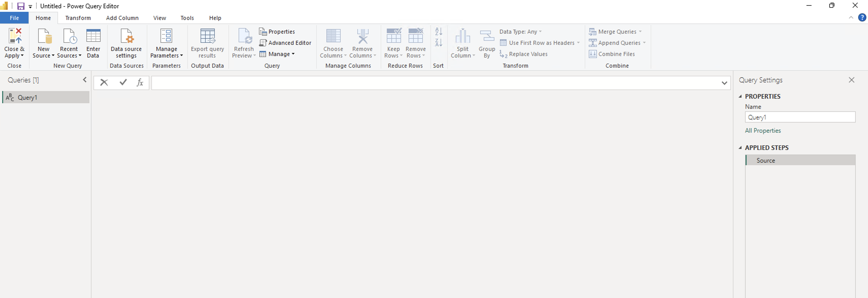Open the Help question mark icon
The height and width of the screenshot is (298, 868).
tap(862, 18)
